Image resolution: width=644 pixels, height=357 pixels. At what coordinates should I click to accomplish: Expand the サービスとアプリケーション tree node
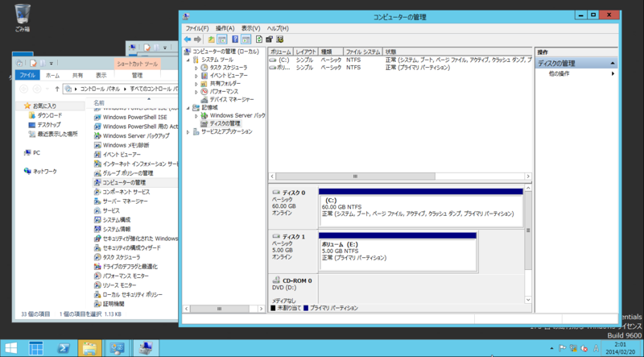pos(188,131)
